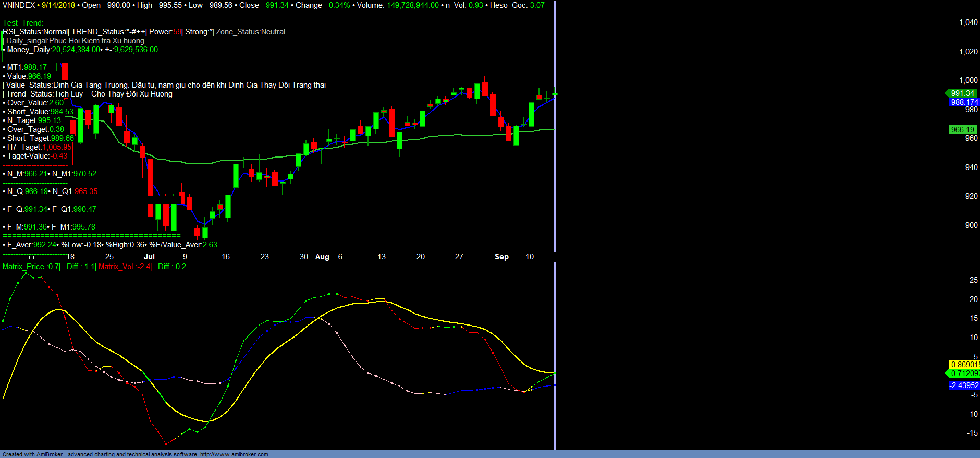The width and height of the screenshot is (980, 458).
Task: Click the Sep month label on date axis
Action: click(501, 257)
